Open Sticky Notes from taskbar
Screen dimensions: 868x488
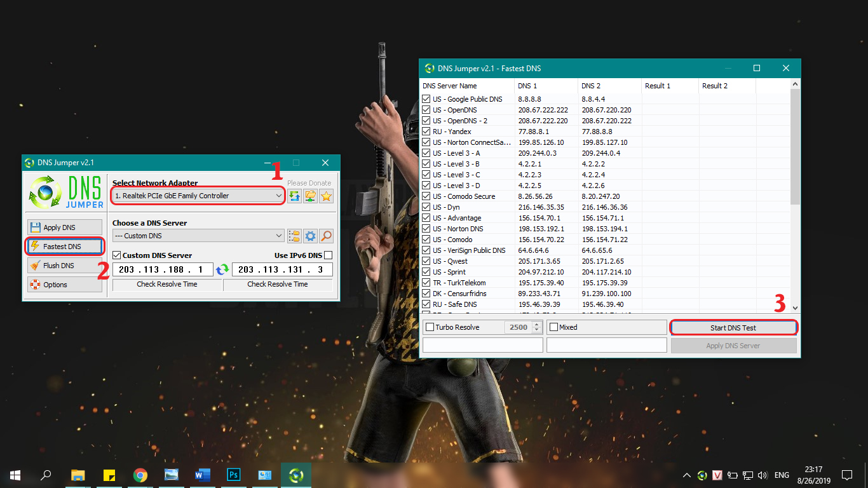click(109, 475)
